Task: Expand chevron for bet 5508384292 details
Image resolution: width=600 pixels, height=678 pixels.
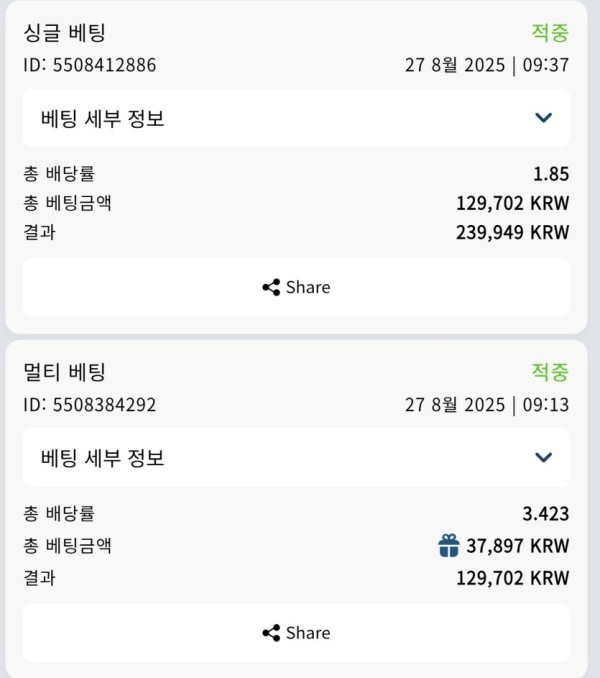Action: pyautogui.click(x=543, y=457)
